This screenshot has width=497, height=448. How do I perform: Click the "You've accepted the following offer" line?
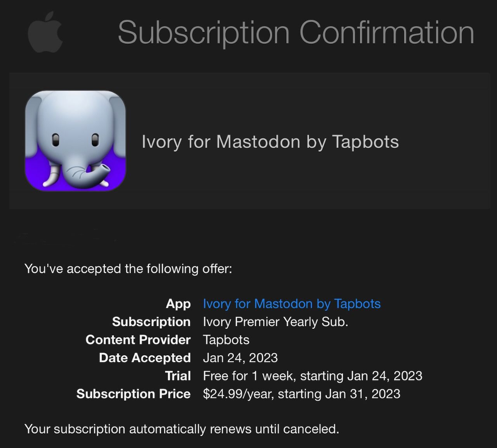(x=128, y=269)
